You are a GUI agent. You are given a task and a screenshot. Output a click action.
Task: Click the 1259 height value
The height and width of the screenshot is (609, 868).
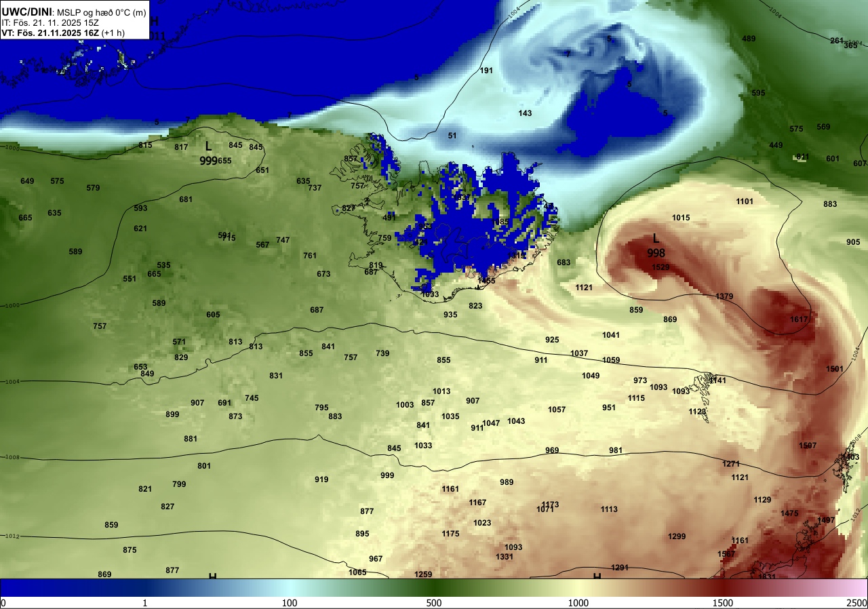pos(423,574)
